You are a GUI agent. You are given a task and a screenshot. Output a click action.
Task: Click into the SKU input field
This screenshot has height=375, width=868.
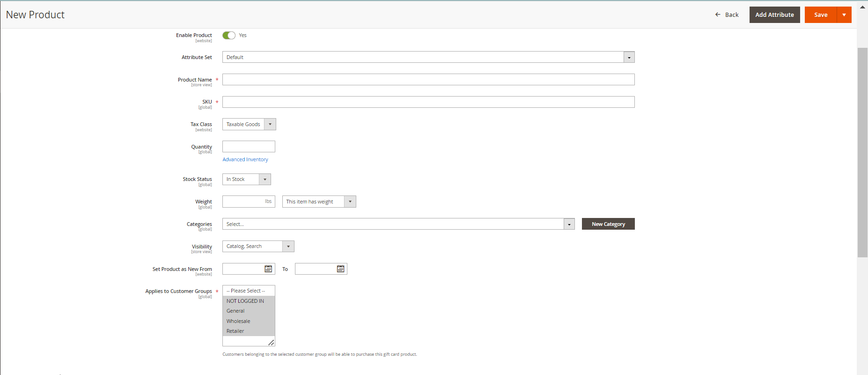[x=428, y=102]
